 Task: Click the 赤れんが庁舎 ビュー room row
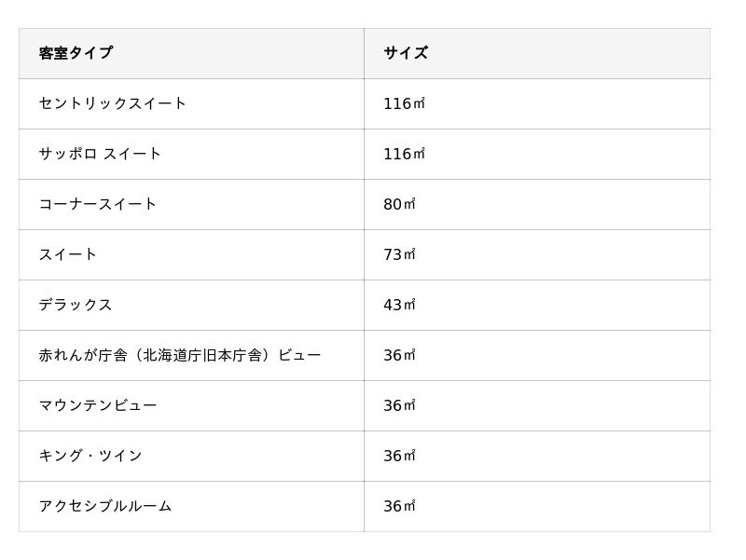click(x=365, y=356)
